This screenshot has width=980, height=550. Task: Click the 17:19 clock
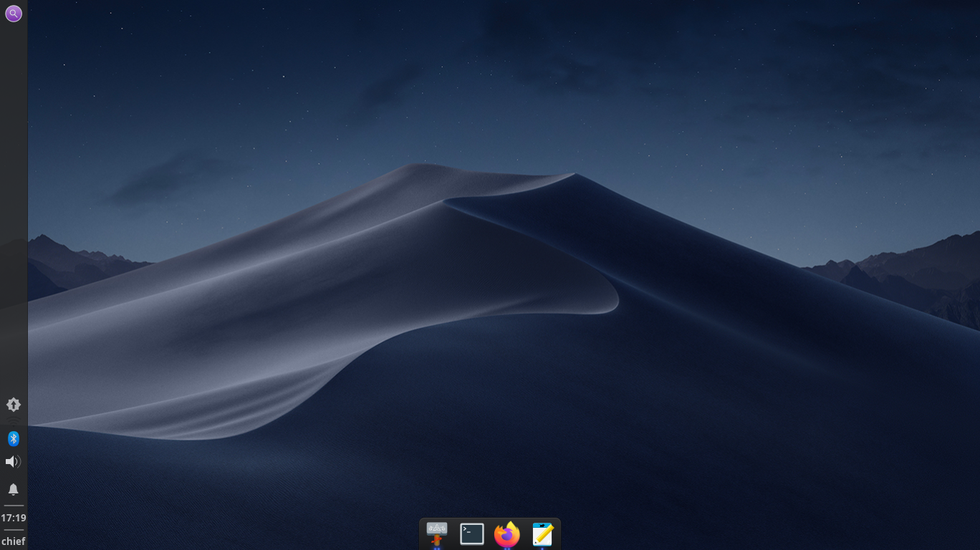click(13, 518)
